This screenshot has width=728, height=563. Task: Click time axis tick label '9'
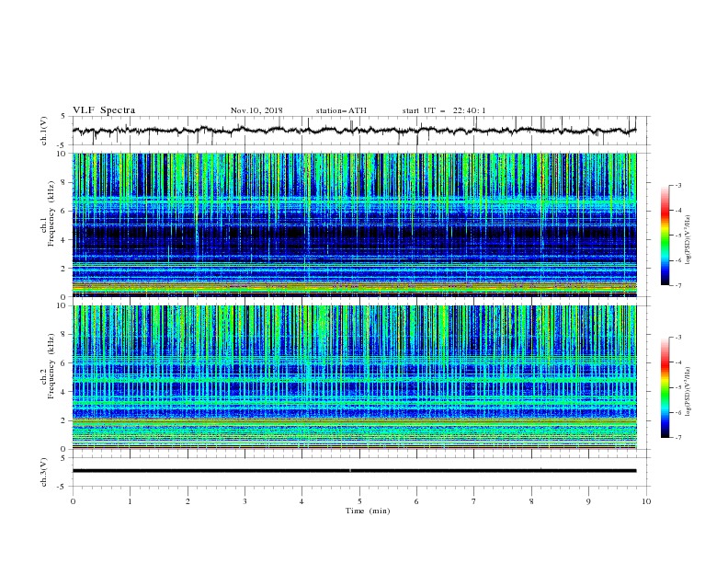click(x=588, y=501)
